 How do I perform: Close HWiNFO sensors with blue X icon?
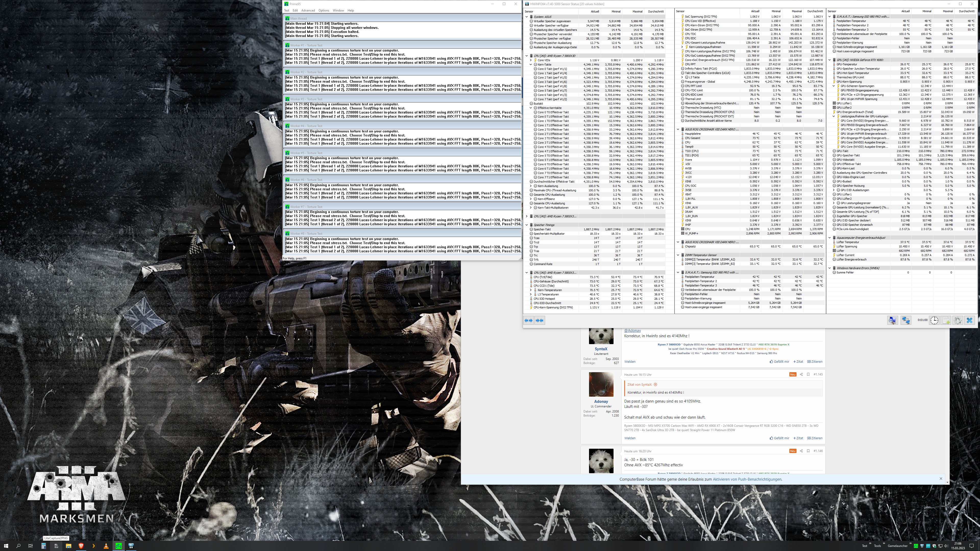(x=969, y=320)
